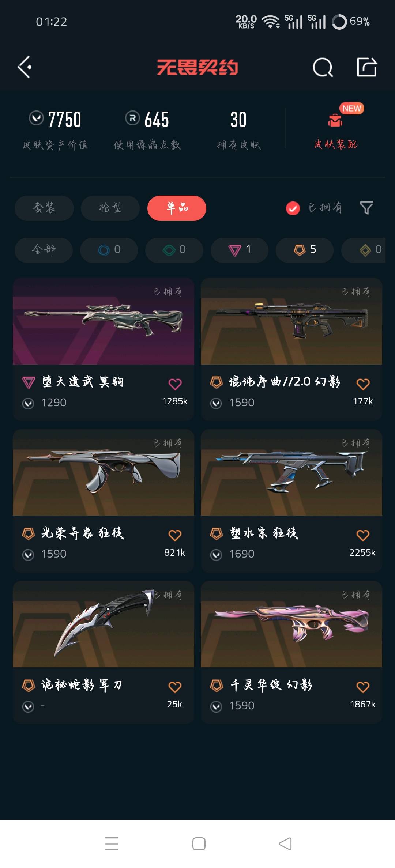Switch to the 枪型 tab
The image size is (395, 868).
pyautogui.click(x=110, y=208)
